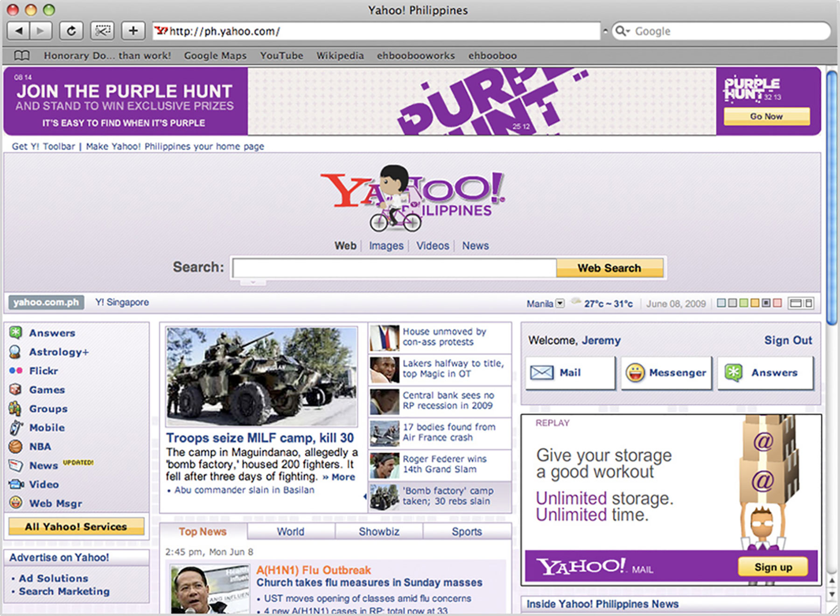Click the Astrology+ crystal ball icon

15,352
